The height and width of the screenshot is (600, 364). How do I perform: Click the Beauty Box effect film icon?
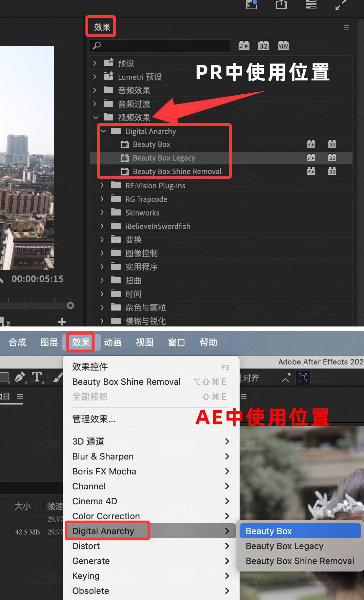pyautogui.click(x=125, y=145)
